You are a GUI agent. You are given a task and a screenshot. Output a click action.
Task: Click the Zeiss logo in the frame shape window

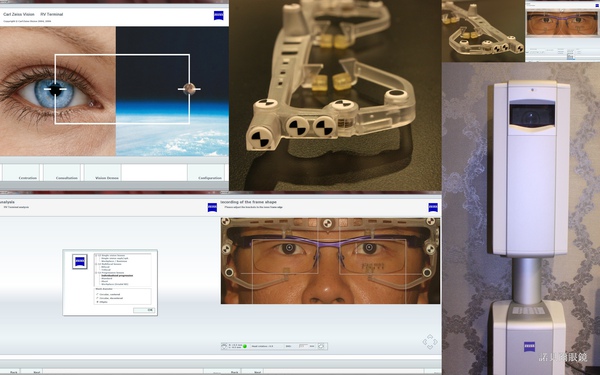pos(433,207)
